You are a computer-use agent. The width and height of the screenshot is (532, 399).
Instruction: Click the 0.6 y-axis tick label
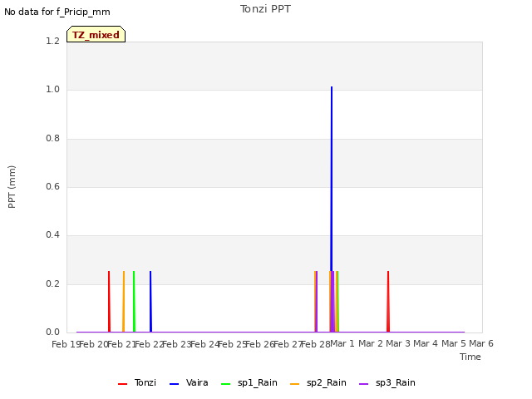[53, 186]
